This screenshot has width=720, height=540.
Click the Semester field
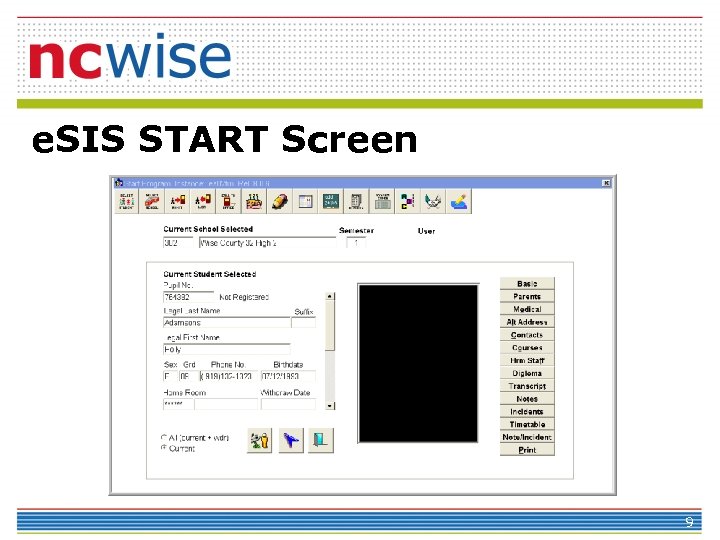tap(356, 243)
